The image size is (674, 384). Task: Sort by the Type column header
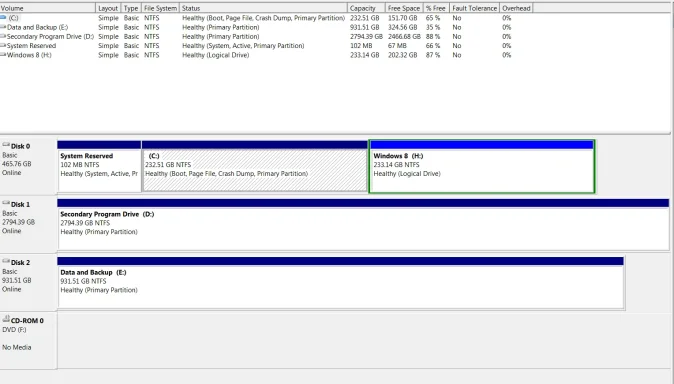131,8
